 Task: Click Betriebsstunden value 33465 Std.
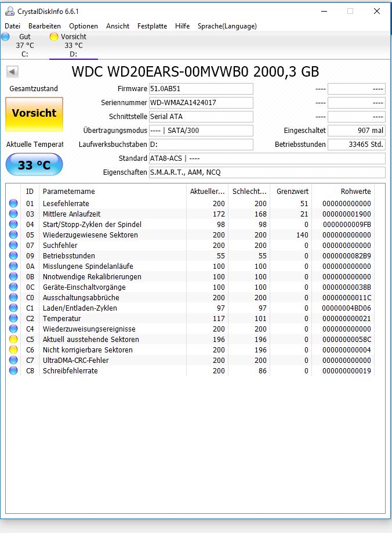[x=357, y=145]
